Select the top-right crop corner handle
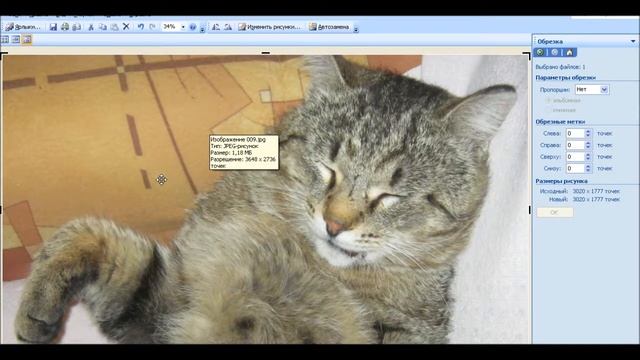This screenshot has width=640, height=360. pos(527,55)
